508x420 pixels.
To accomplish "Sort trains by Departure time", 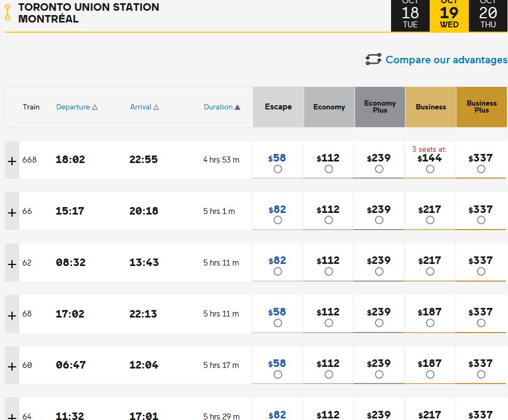I will (x=73, y=107).
